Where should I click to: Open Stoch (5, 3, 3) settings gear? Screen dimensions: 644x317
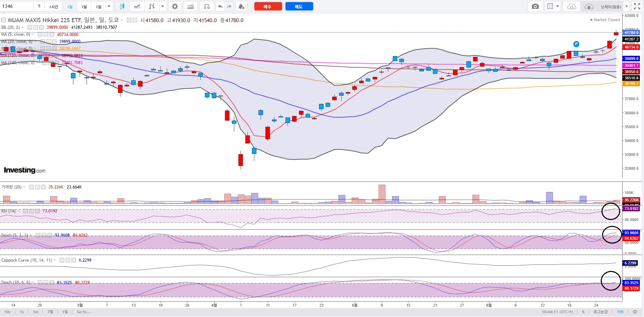[44, 235]
